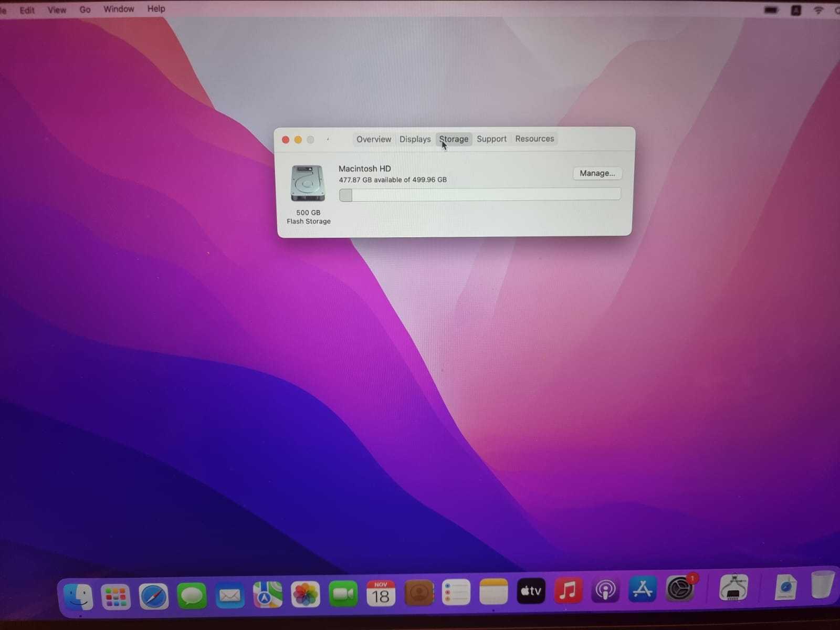This screenshot has width=840, height=630.
Task: Open the Help menu
Action: pyautogui.click(x=156, y=8)
